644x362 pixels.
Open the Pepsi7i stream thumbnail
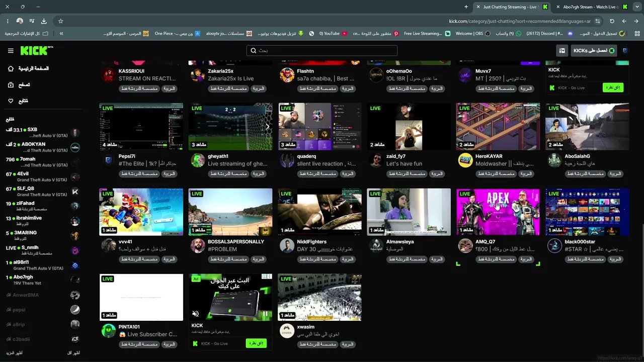point(141,127)
